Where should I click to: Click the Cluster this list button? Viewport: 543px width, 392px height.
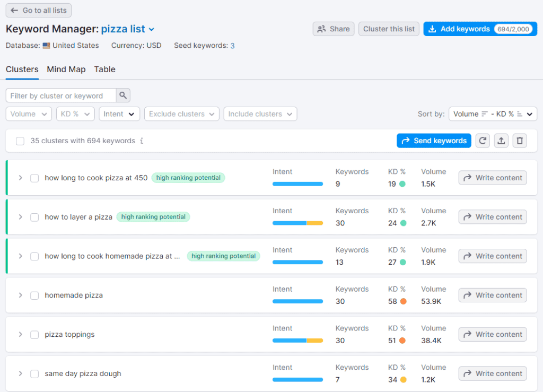(x=389, y=29)
